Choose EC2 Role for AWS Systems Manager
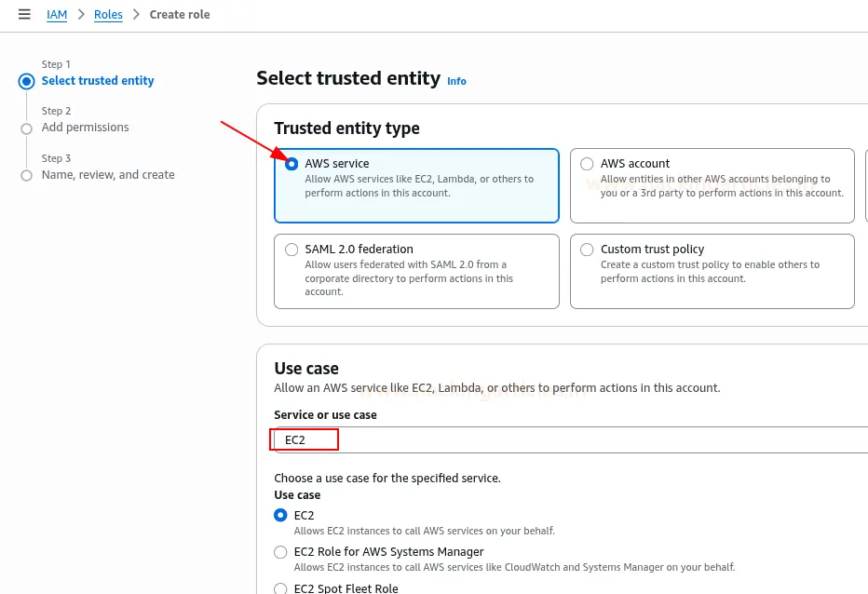This screenshot has height=594, width=868. 280,552
